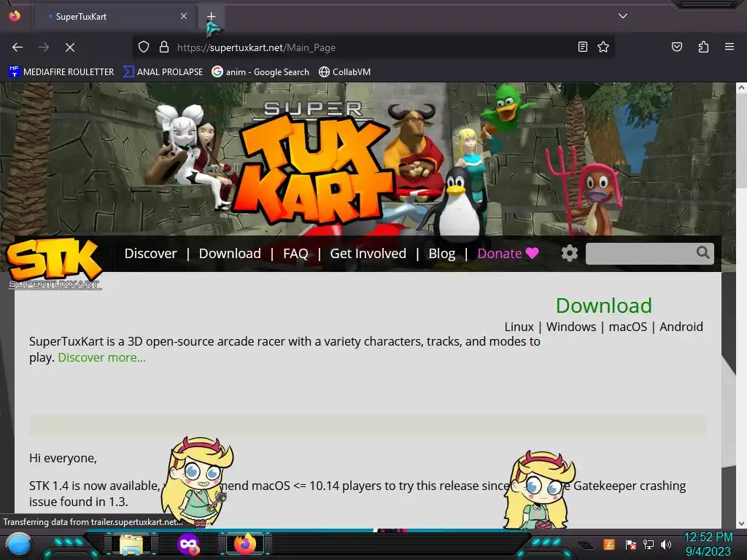Click the page scrollbar down arrow
Image resolution: width=747 pixels, height=560 pixels.
[741, 524]
